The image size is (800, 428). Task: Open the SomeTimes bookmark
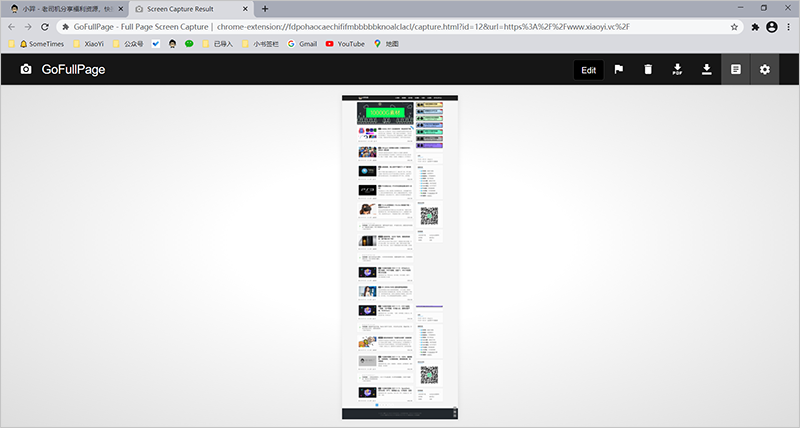coord(42,44)
